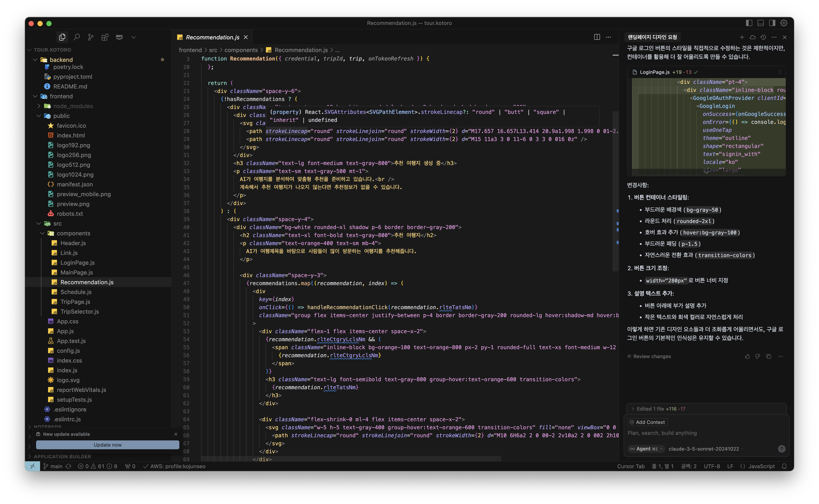
Task: Collapse the backend folder
Action: pyautogui.click(x=35, y=60)
